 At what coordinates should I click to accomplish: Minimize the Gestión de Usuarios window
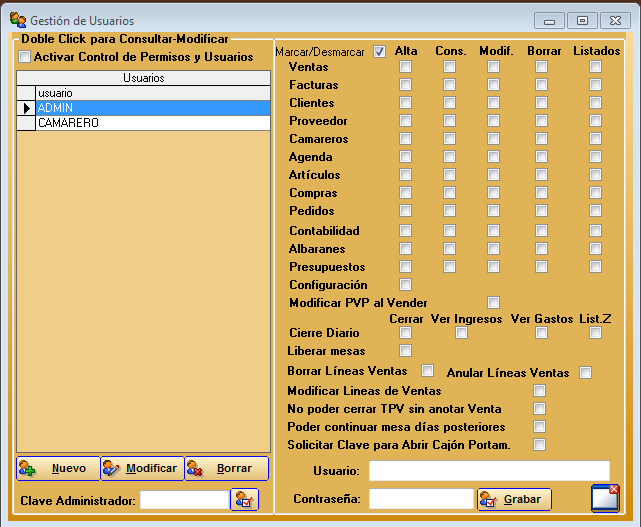click(549, 20)
